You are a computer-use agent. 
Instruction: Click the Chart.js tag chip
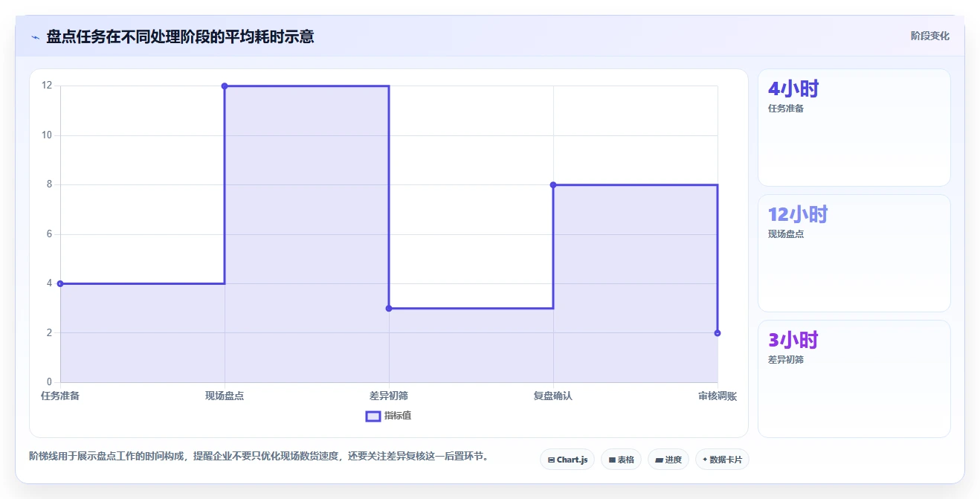pos(567,460)
